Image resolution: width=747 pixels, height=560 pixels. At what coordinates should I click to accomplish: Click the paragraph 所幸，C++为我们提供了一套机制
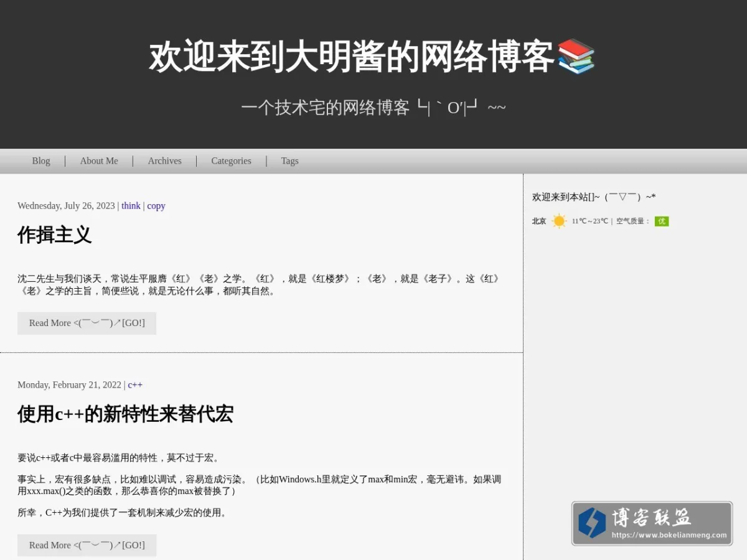click(x=123, y=513)
